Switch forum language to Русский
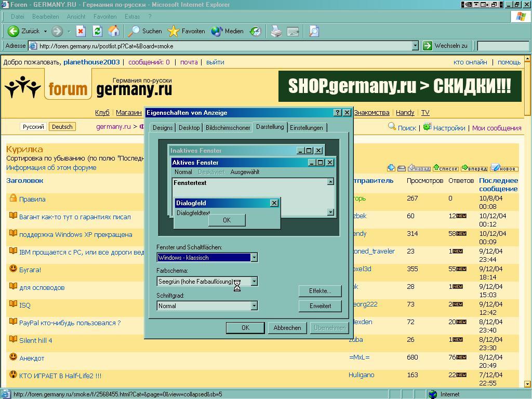This screenshot has height=399, width=532. click(x=33, y=127)
